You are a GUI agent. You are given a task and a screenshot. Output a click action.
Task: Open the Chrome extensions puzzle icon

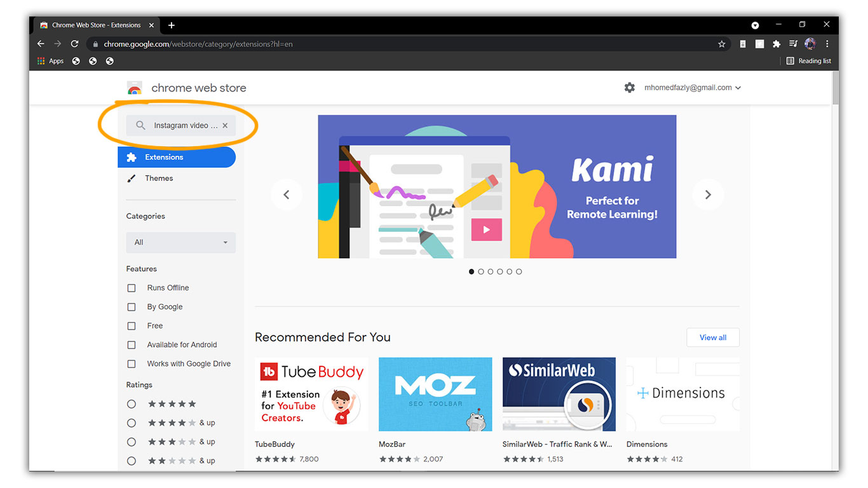pos(776,44)
